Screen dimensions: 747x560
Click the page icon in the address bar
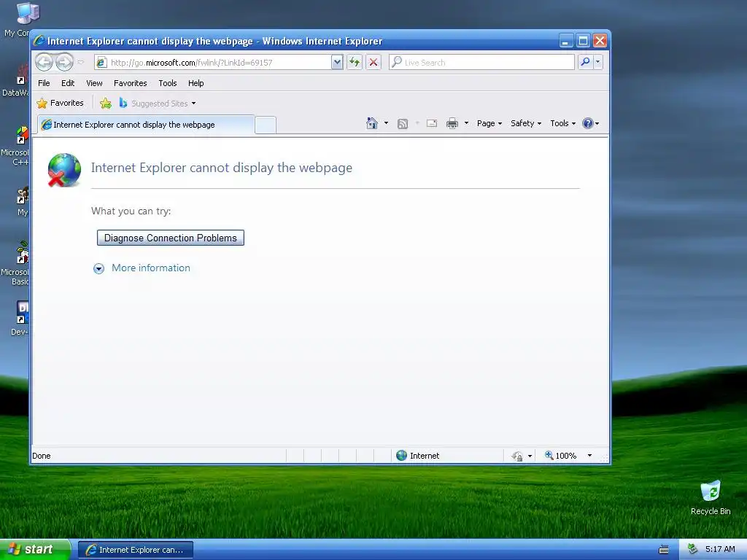pyautogui.click(x=101, y=63)
